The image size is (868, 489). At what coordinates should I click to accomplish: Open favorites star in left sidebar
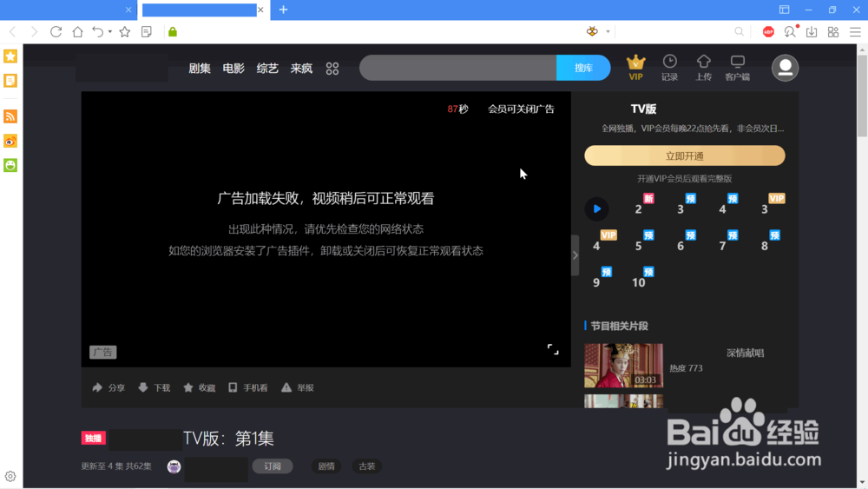point(10,56)
